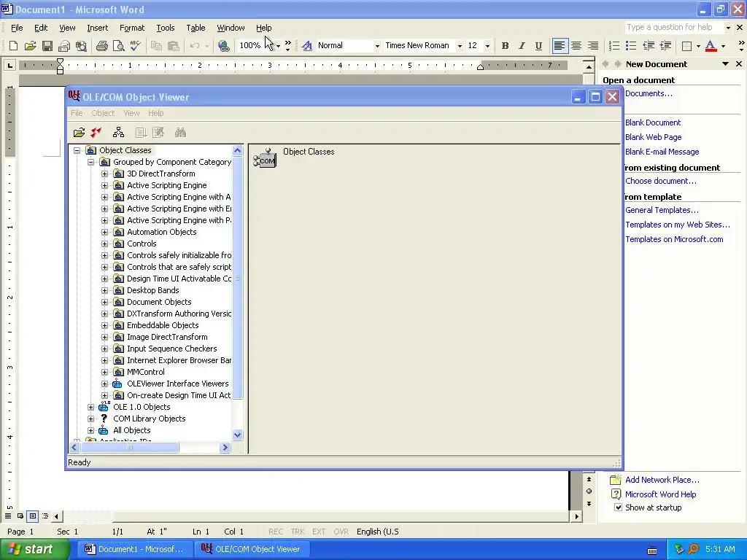
Task: Click the Expert Mode hierarchy icon in OLE Viewer
Action: coord(118,133)
